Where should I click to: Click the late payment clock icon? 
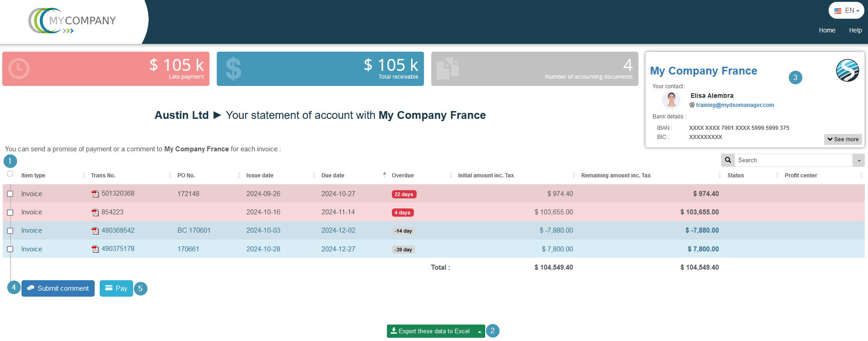click(x=19, y=69)
